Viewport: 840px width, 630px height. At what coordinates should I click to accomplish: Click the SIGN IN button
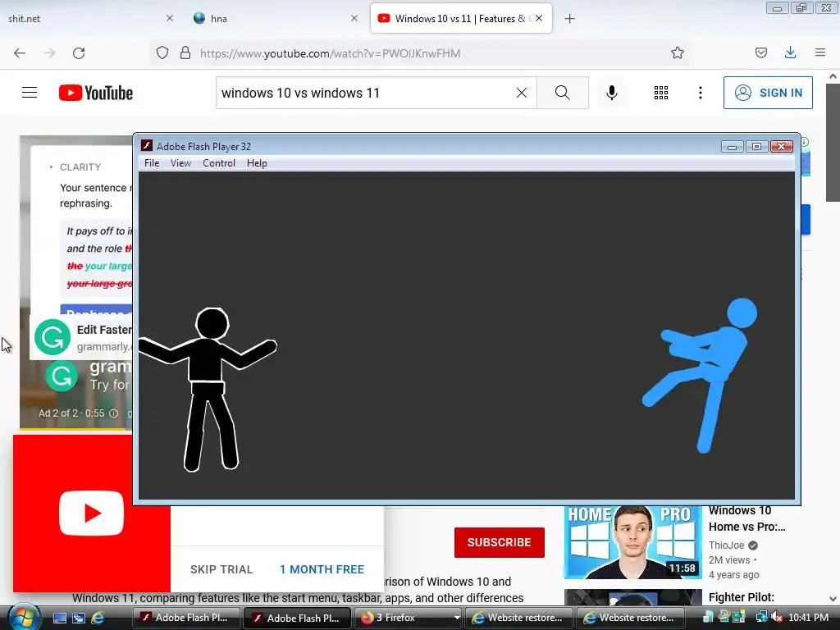768,93
